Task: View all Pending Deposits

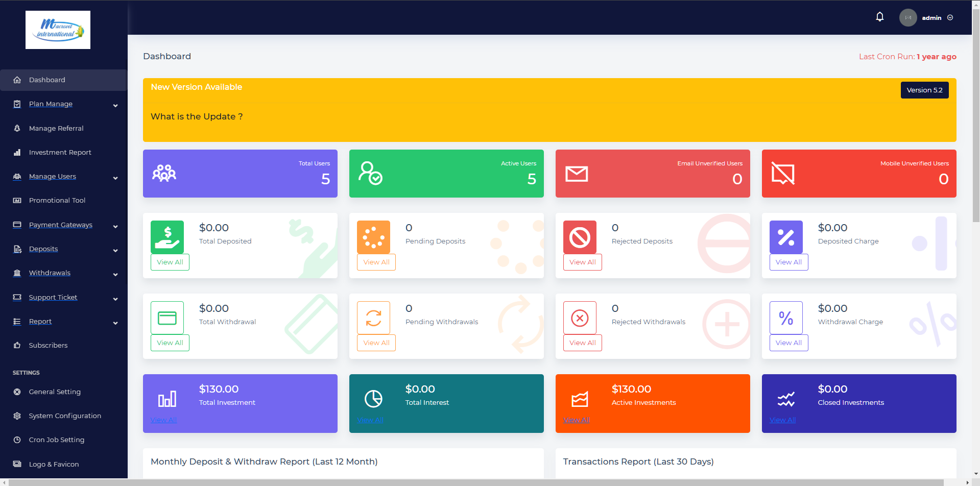Action: click(376, 262)
